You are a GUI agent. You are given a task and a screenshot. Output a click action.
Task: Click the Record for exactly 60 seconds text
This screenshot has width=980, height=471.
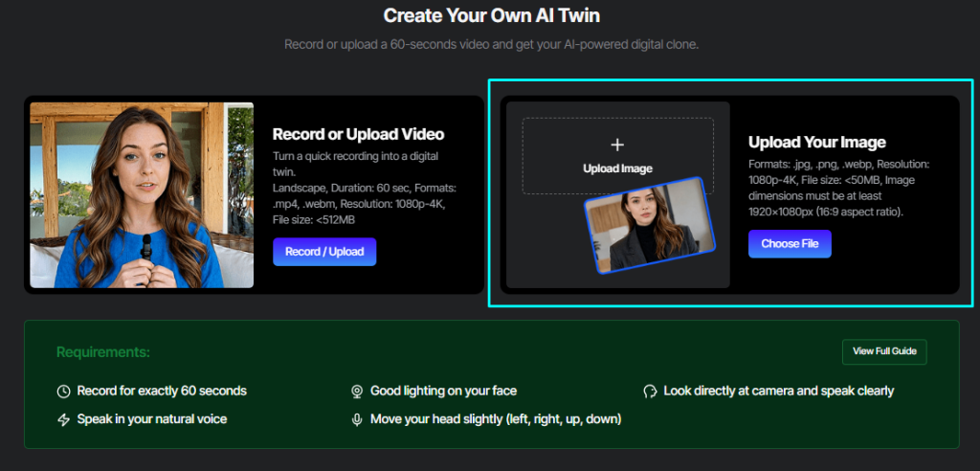pyautogui.click(x=162, y=392)
